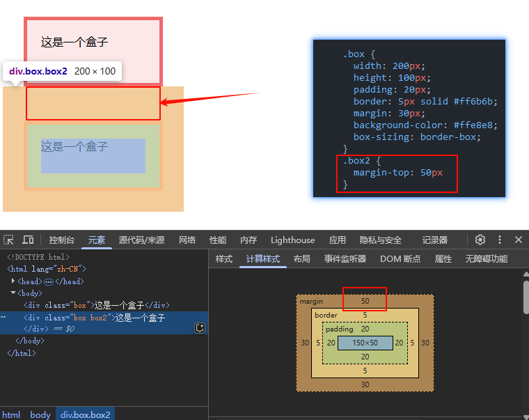Click margin-bottom value 30 in box model
Image resolution: width=529 pixels, height=420 pixels.
tap(365, 384)
